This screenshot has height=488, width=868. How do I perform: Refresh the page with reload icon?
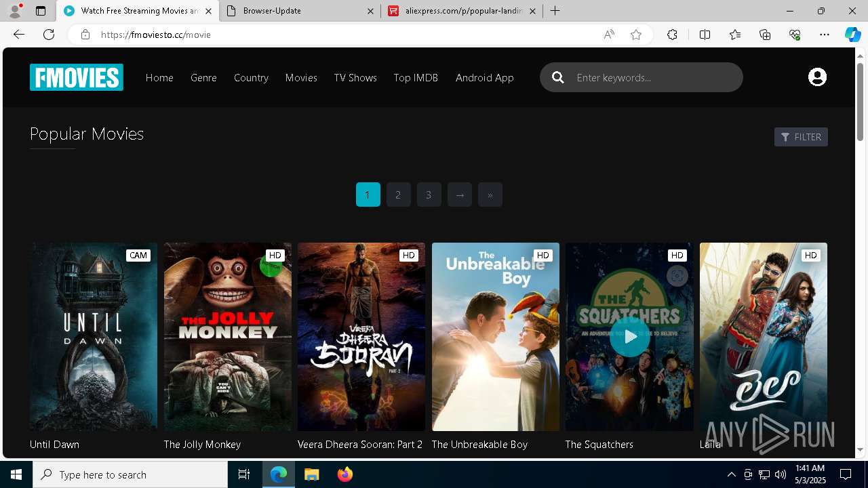point(49,35)
